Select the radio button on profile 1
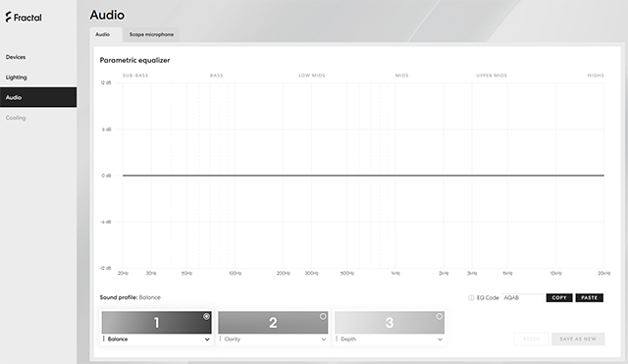 coord(206,316)
